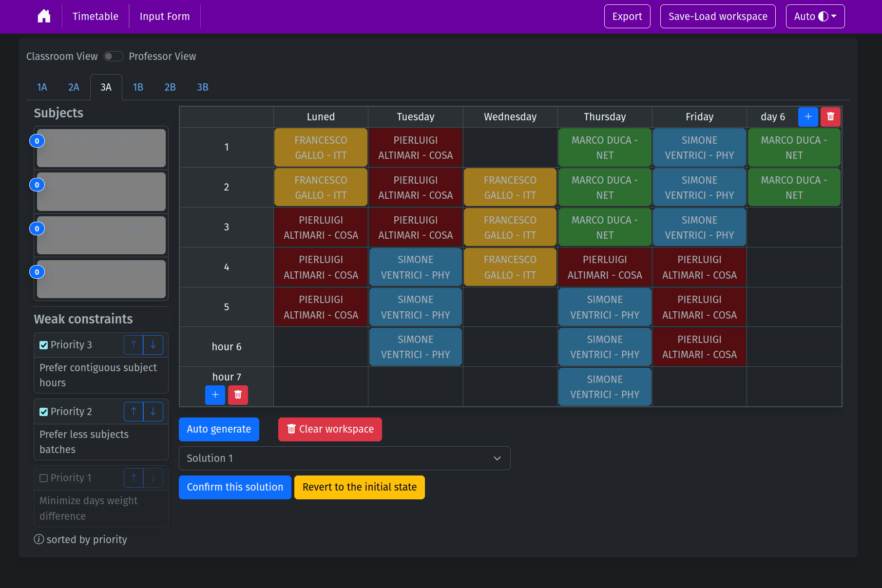The height and width of the screenshot is (588, 882).
Task: Click Tuesday hour 1 PIERLUIGI ALTIMARI cell
Action: [416, 148]
